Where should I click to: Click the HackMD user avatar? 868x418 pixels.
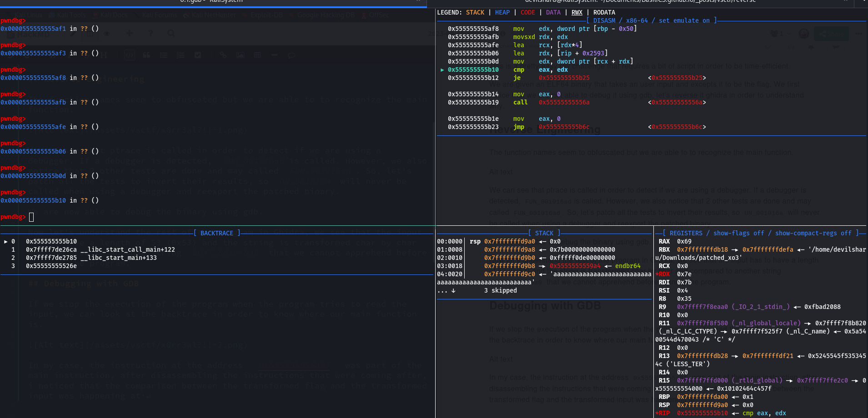pos(804,34)
